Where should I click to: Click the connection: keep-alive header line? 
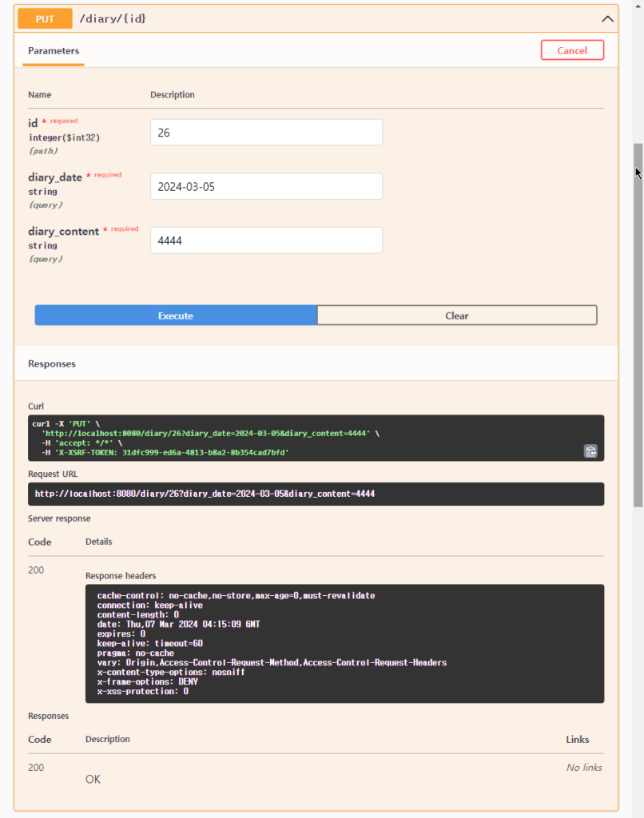(149, 606)
